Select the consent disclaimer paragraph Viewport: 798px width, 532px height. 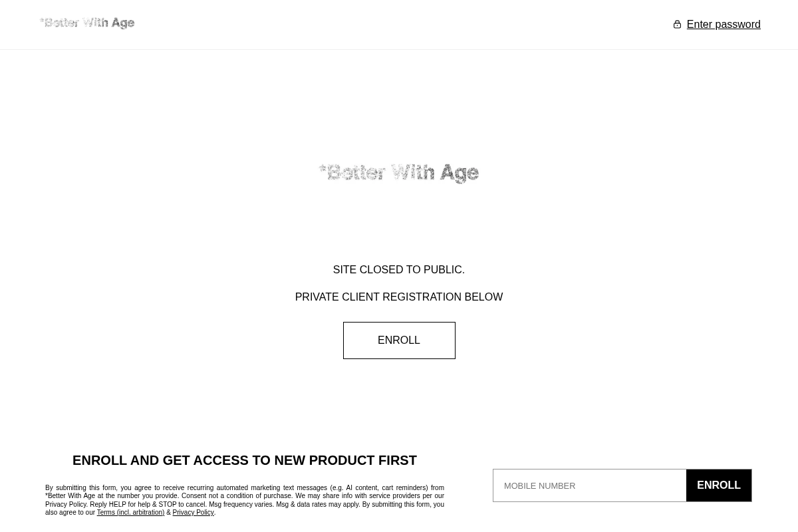[x=245, y=499]
